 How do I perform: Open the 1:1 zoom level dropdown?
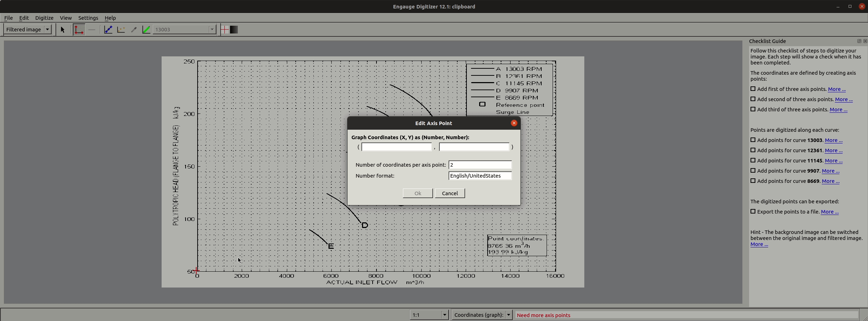tap(429, 315)
